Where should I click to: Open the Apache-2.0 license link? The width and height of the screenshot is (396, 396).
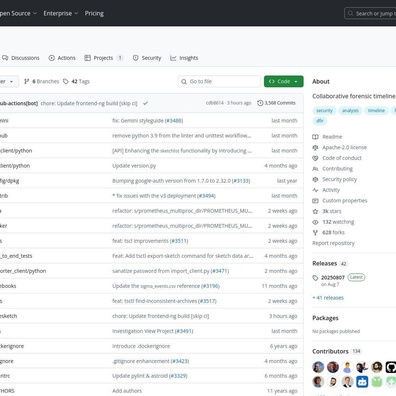(x=344, y=147)
